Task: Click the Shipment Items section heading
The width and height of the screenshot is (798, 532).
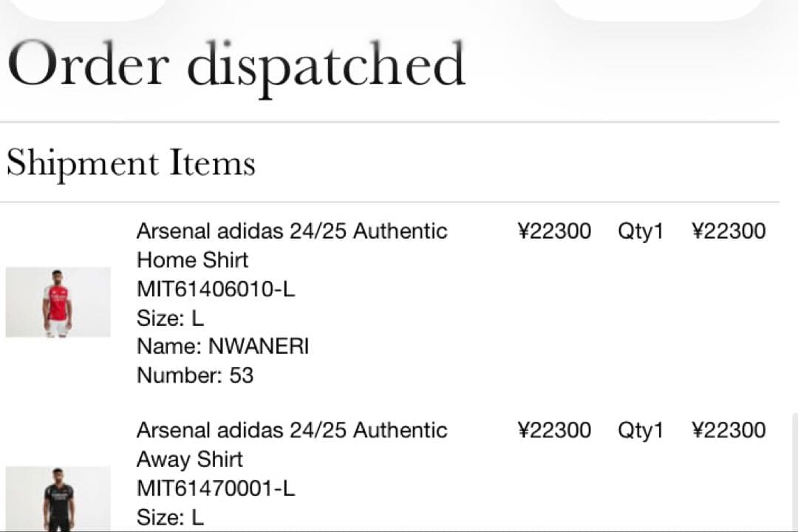Action: click(x=131, y=163)
